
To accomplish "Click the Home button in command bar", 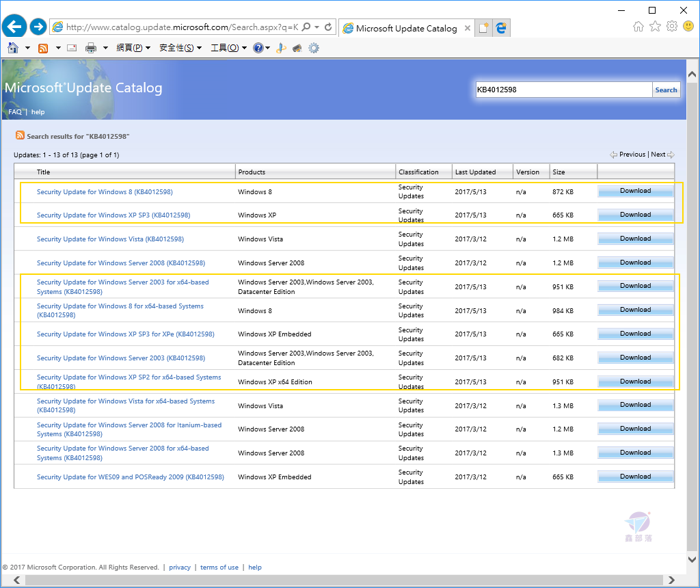I will point(13,48).
